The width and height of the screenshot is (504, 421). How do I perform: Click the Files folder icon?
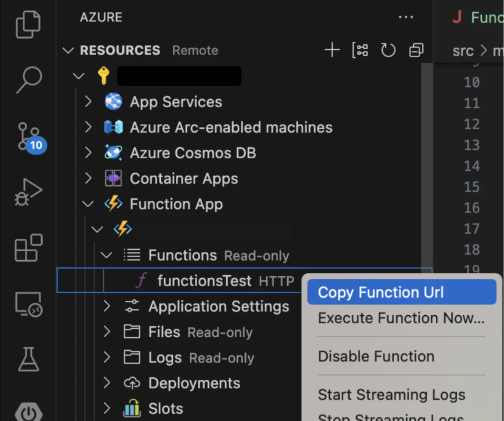pyautogui.click(x=132, y=332)
